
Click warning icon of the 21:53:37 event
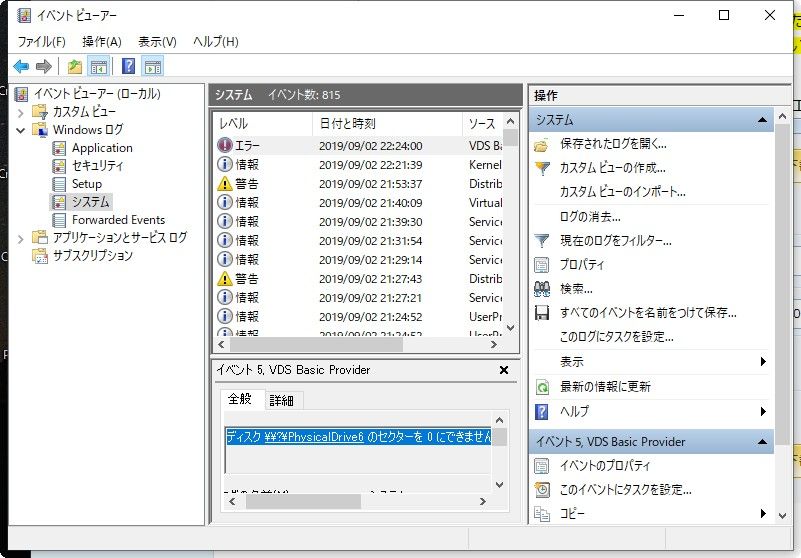click(225, 183)
